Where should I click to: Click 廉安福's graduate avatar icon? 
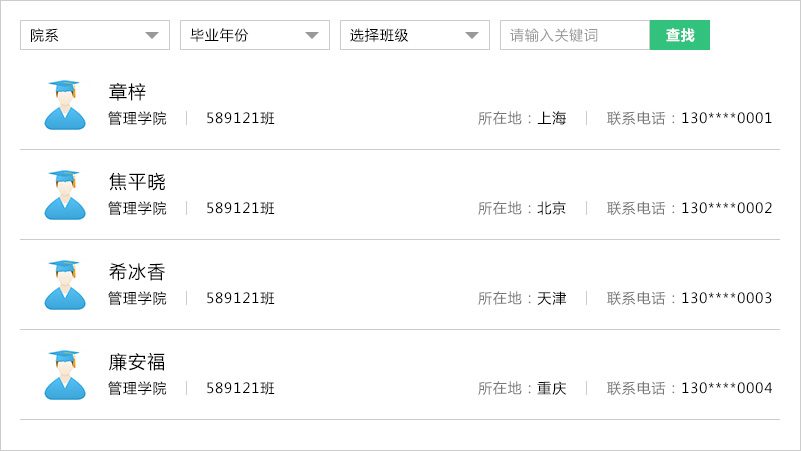tap(65, 375)
